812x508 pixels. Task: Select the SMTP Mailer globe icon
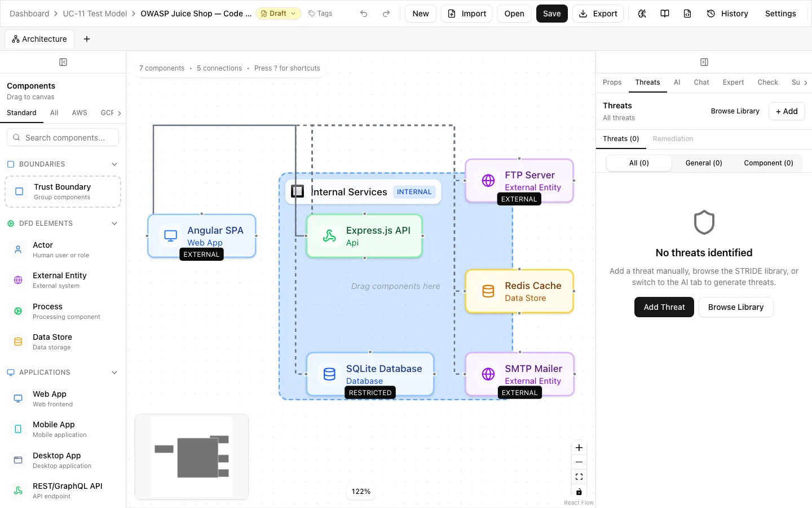(488, 374)
